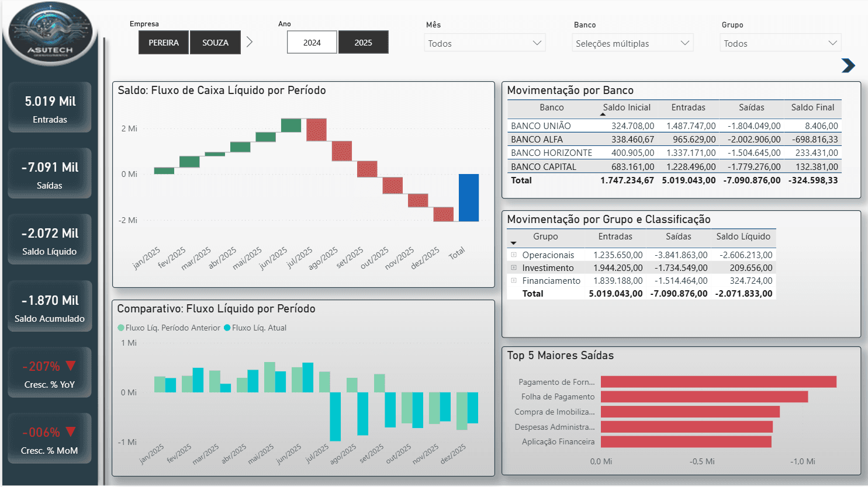Screen dimensions: 868x487
Task: Open the Grupo dropdown
Action: [x=780, y=43]
